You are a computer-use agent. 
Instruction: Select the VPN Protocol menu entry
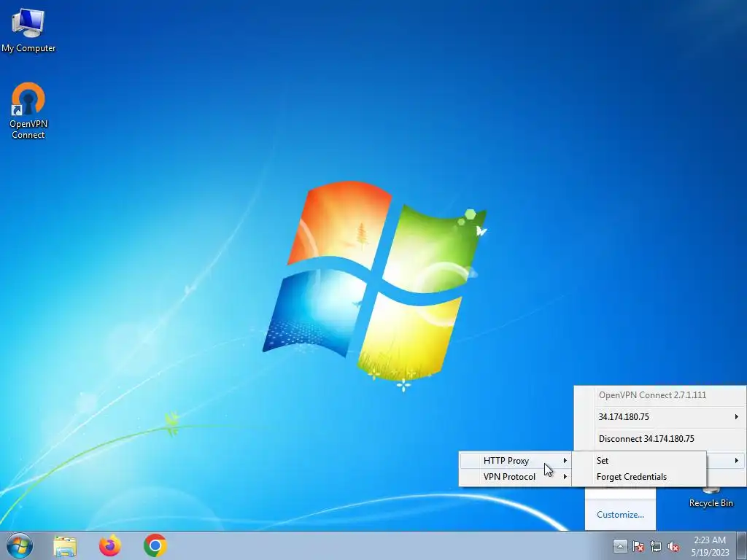516,477
